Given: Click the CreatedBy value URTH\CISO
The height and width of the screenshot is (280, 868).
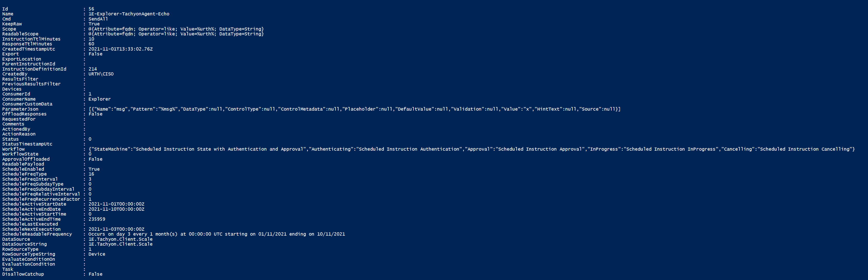Looking at the screenshot, I should [101, 74].
